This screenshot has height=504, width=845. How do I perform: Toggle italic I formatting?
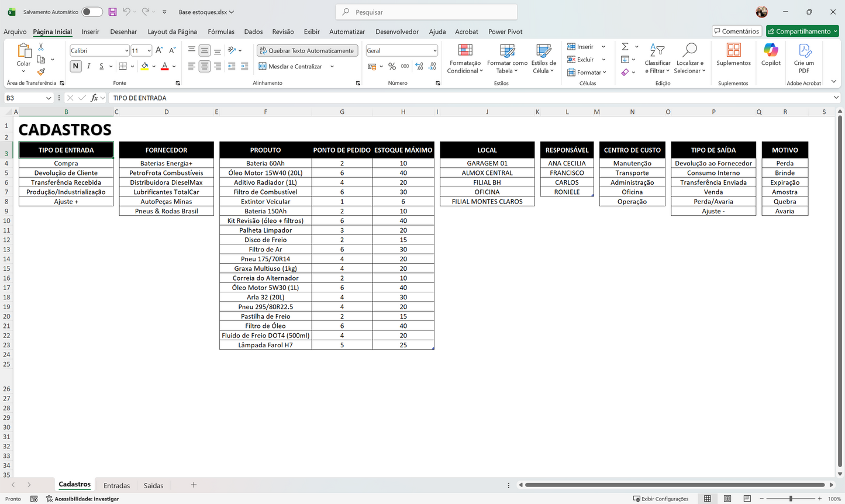(88, 67)
